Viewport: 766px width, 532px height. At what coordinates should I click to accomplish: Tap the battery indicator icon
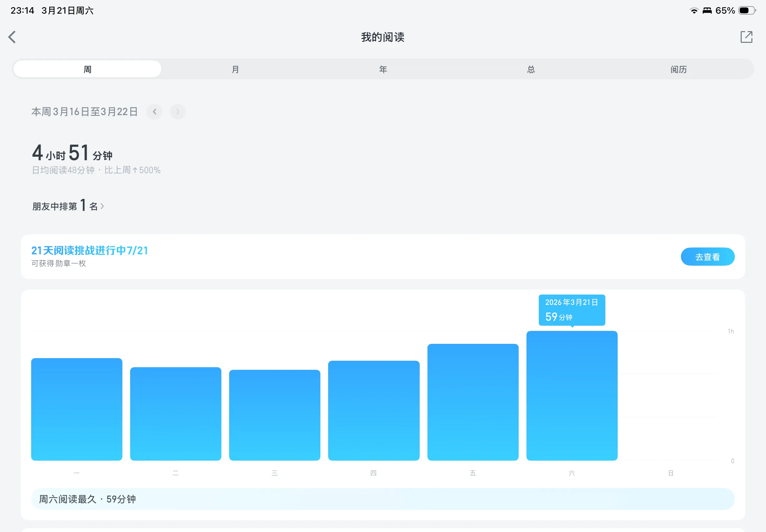pyautogui.click(x=746, y=11)
